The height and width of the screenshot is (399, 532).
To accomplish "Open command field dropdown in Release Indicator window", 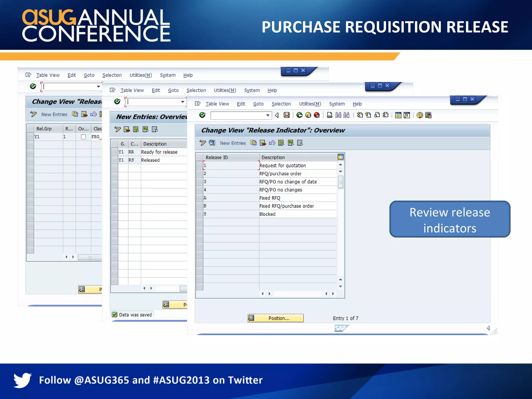I will point(268,115).
